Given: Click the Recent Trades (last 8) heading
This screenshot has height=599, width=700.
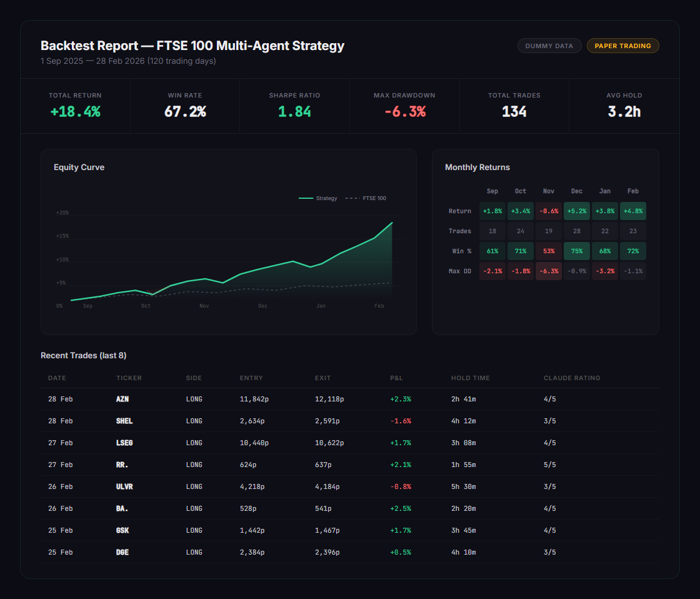Looking at the screenshot, I should (83, 355).
